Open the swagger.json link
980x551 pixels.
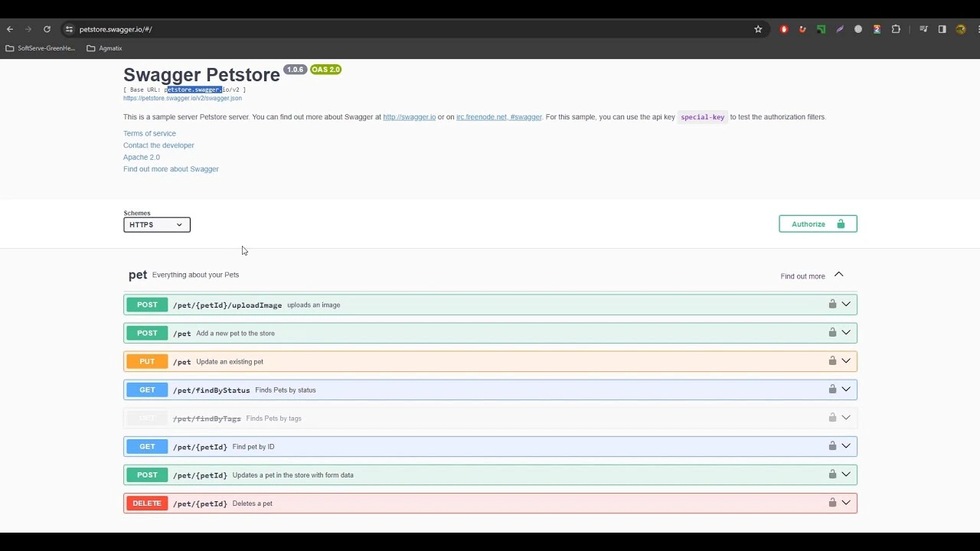point(182,98)
